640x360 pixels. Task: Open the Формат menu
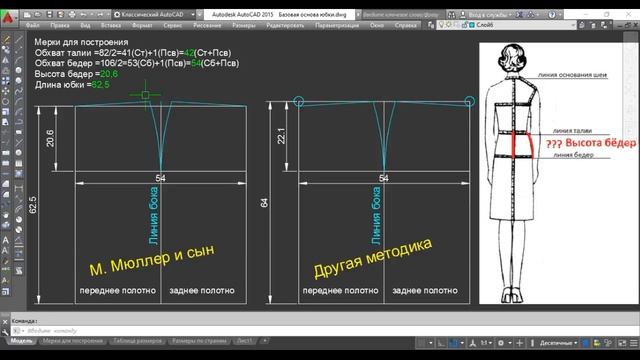[142, 25]
